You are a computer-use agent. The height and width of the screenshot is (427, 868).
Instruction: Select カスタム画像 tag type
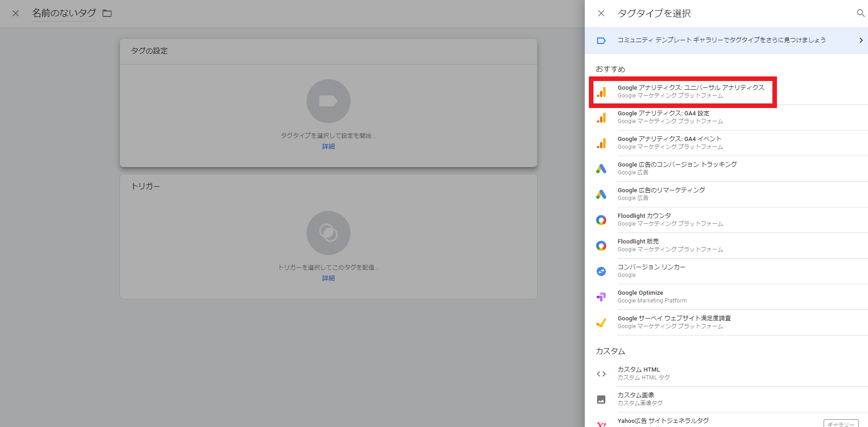point(726,399)
